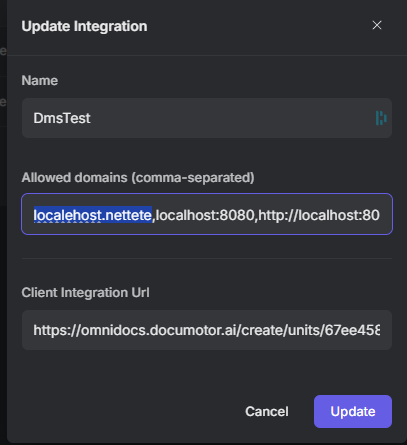This screenshot has height=445, width=407.
Task: Click the divider line below Allowed domains
Action: tap(207, 258)
